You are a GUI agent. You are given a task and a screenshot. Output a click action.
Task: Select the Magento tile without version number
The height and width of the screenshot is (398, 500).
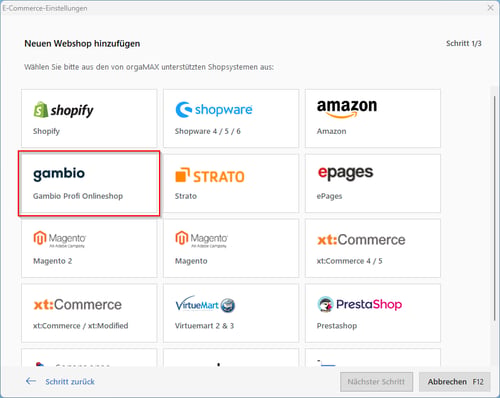pyautogui.click(x=231, y=248)
